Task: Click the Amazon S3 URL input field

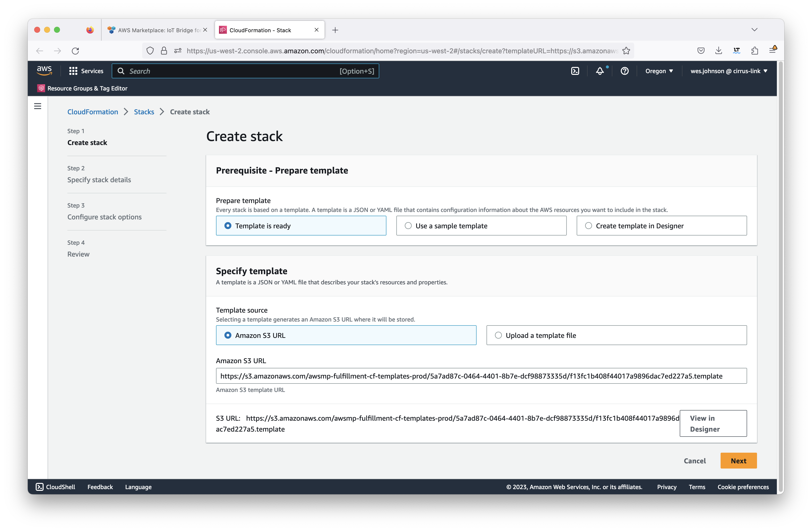Action: (x=481, y=376)
